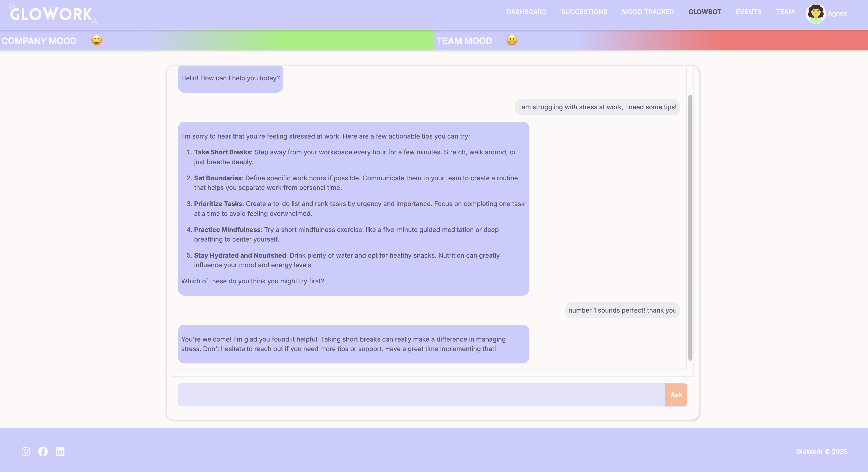Switch to the DASHBOARD view
Image resolution: width=868 pixels, height=472 pixels.
[x=527, y=12]
